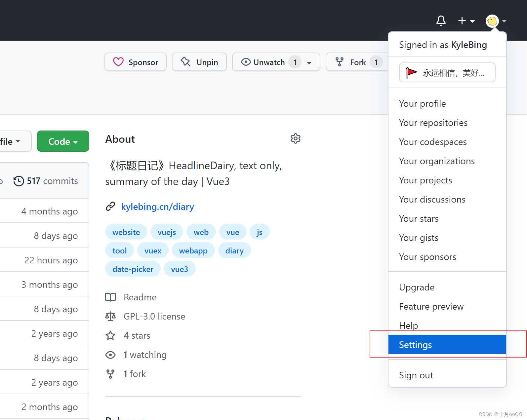
Task: Open Your codespaces menu item
Action: tap(447, 142)
